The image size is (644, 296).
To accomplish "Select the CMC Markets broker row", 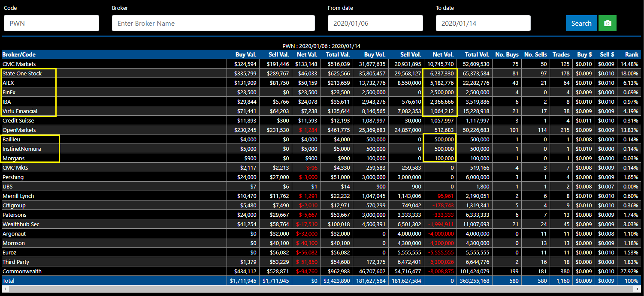I will tap(322, 64).
